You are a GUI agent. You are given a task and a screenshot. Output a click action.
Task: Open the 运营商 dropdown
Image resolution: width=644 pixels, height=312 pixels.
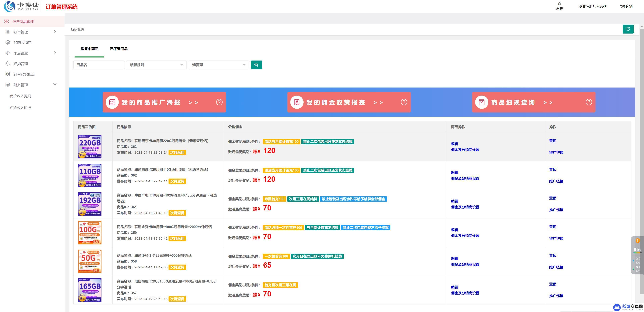point(219,65)
